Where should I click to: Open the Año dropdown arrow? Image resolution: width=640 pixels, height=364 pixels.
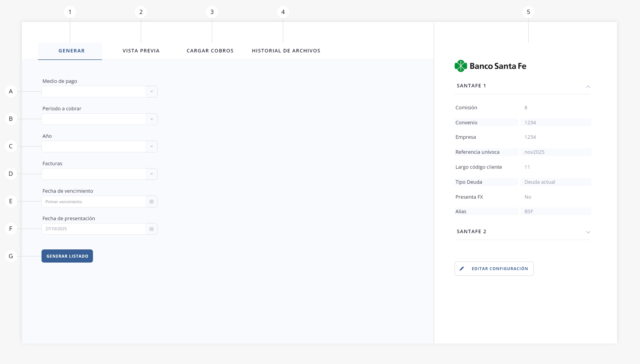click(x=151, y=147)
